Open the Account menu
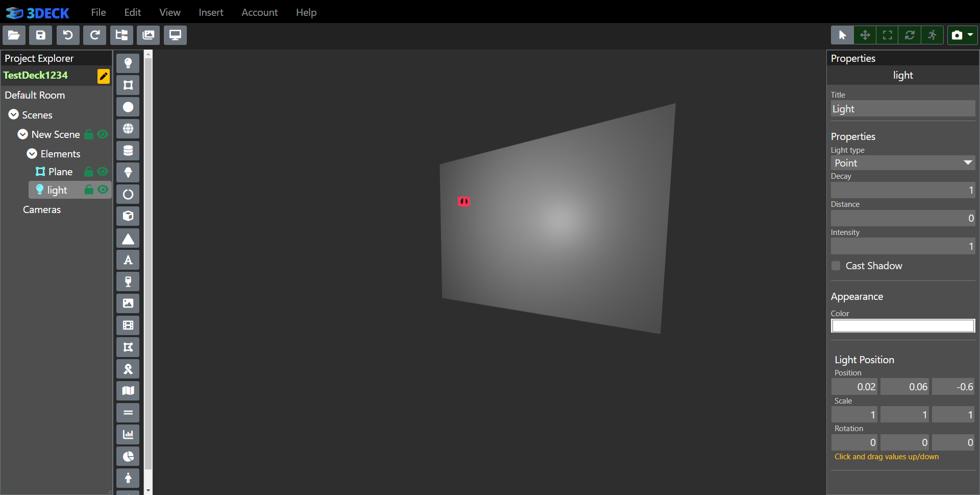 [259, 12]
